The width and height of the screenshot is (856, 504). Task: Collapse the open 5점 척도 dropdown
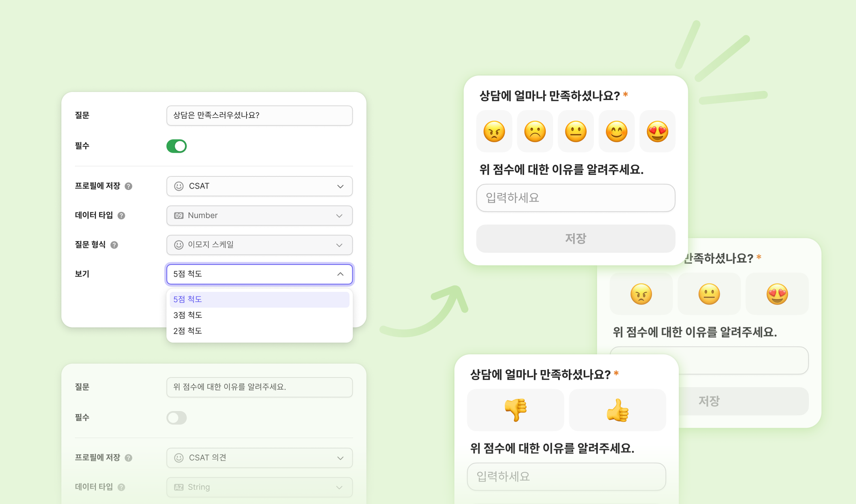point(259,274)
